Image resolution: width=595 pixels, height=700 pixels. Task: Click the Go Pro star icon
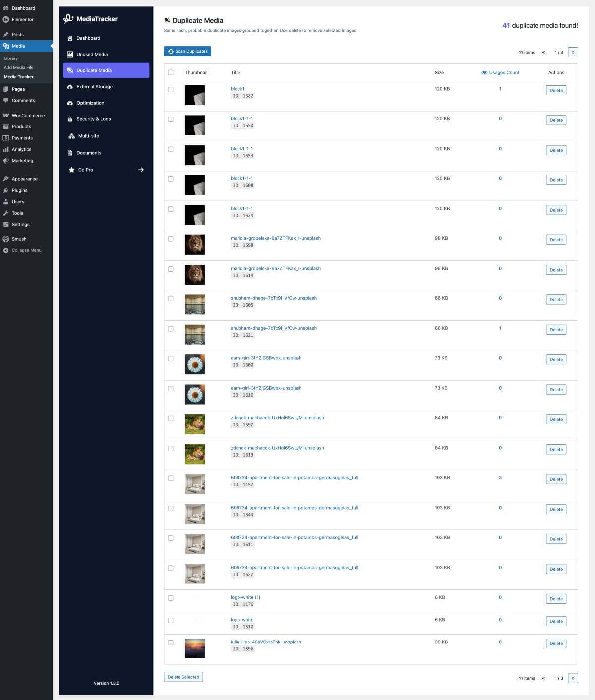point(71,170)
